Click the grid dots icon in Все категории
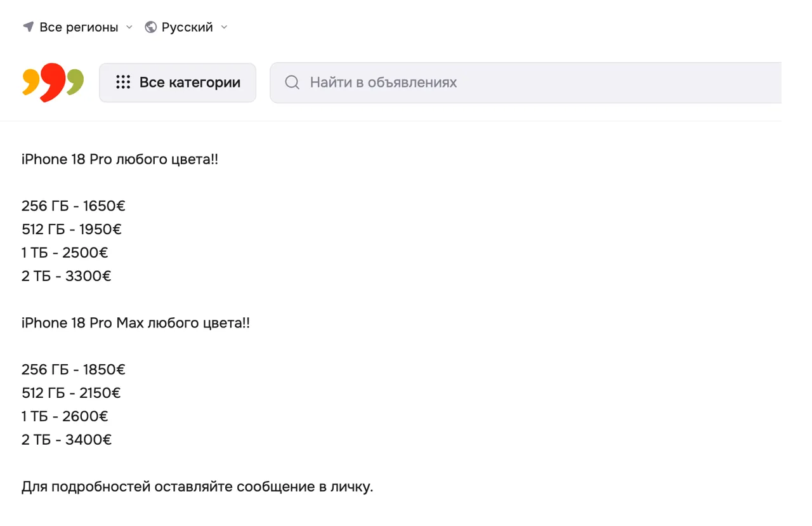This screenshot has height=526, width=812. pyautogui.click(x=123, y=82)
